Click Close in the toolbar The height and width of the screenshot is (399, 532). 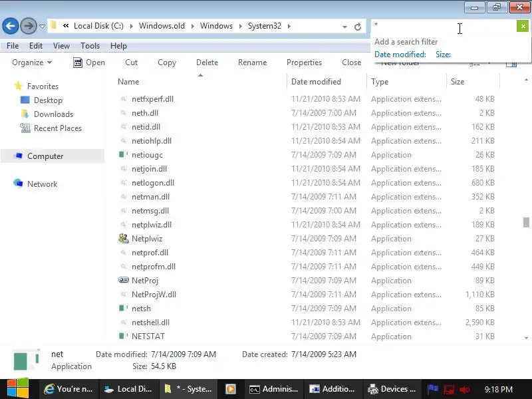(x=352, y=63)
